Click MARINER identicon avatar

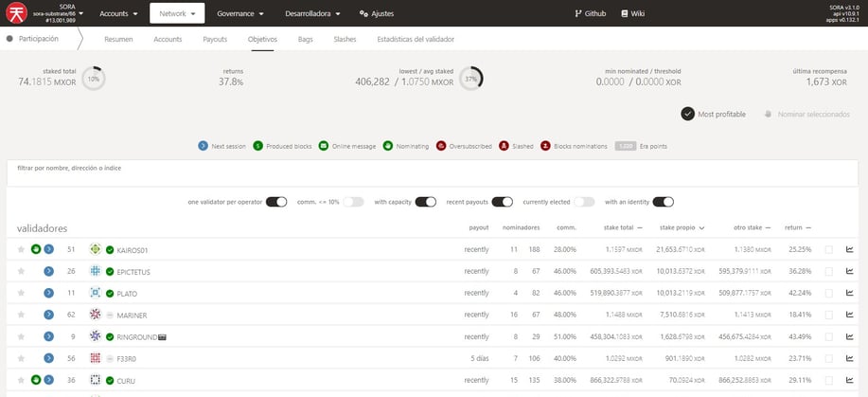pyautogui.click(x=96, y=315)
